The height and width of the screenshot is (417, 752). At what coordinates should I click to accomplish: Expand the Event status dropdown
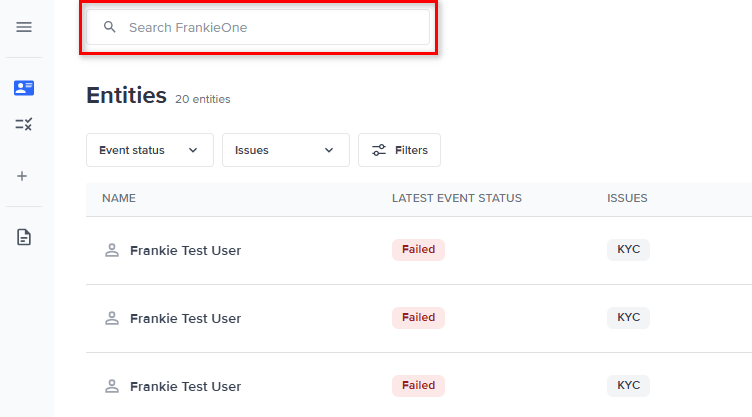pyautogui.click(x=149, y=150)
